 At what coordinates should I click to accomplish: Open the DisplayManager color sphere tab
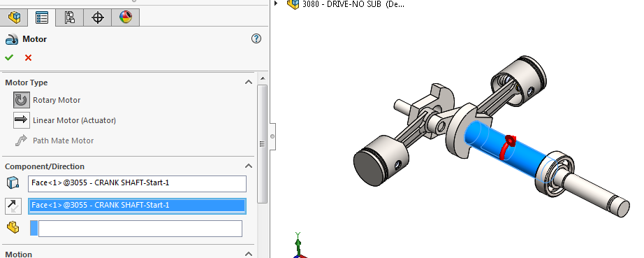(126, 17)
